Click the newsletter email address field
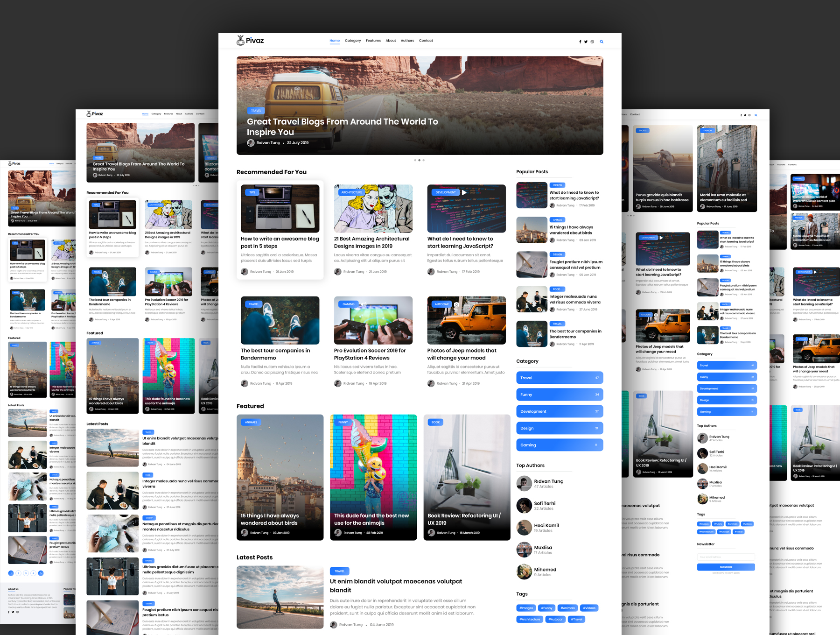 pos(726,557)
